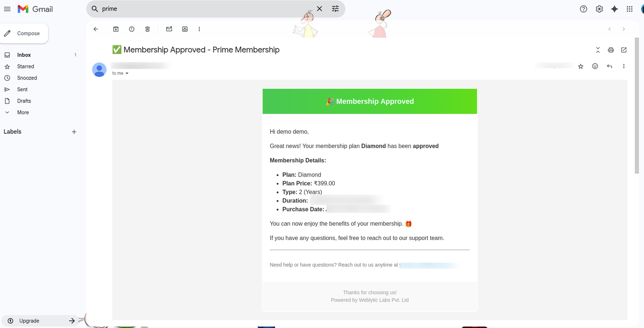Print the Membership Approved email
644x328 pixels.
(611, 50)
